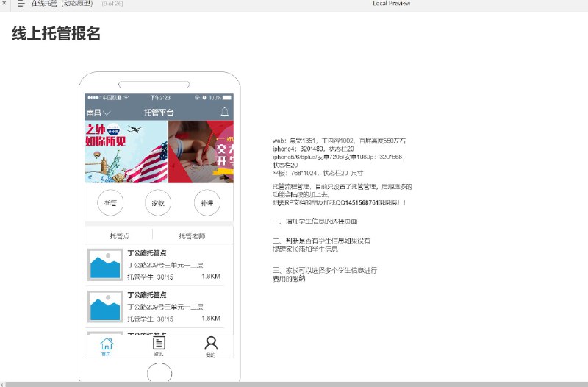
Task: Tap the 托管 circle button
Action: (x=110, y=202)
